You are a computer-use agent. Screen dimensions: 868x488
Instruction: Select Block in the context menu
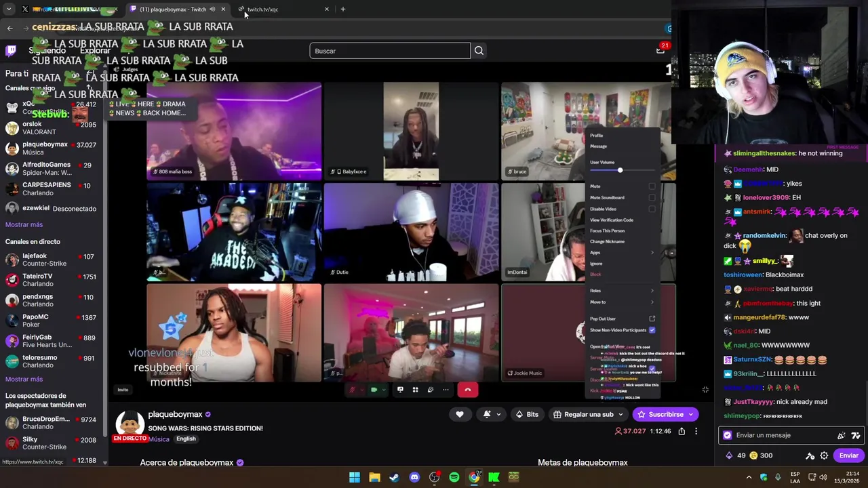coord(595,274)
